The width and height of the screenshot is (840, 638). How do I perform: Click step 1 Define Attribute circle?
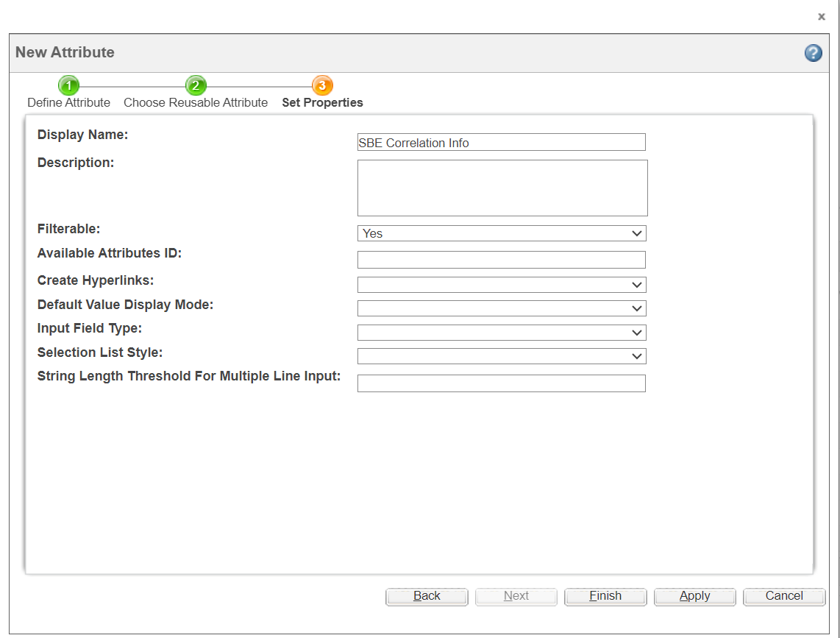(x=68, y=85)
